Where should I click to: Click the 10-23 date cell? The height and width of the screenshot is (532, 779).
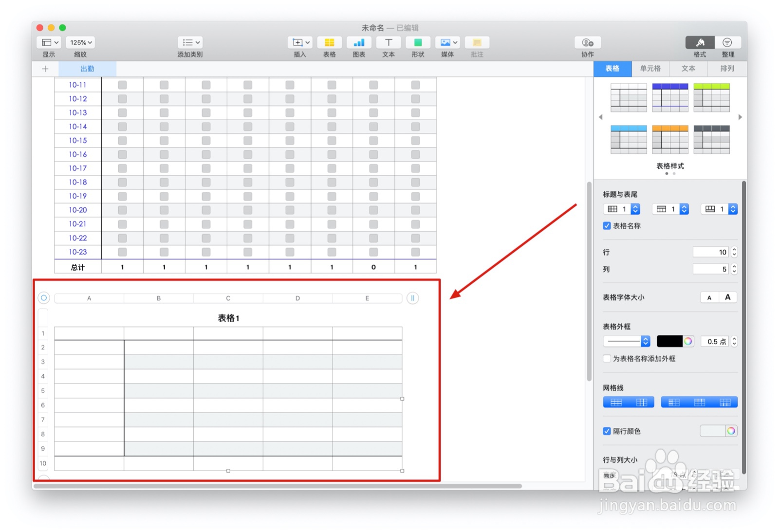click(x=78, y=252)
